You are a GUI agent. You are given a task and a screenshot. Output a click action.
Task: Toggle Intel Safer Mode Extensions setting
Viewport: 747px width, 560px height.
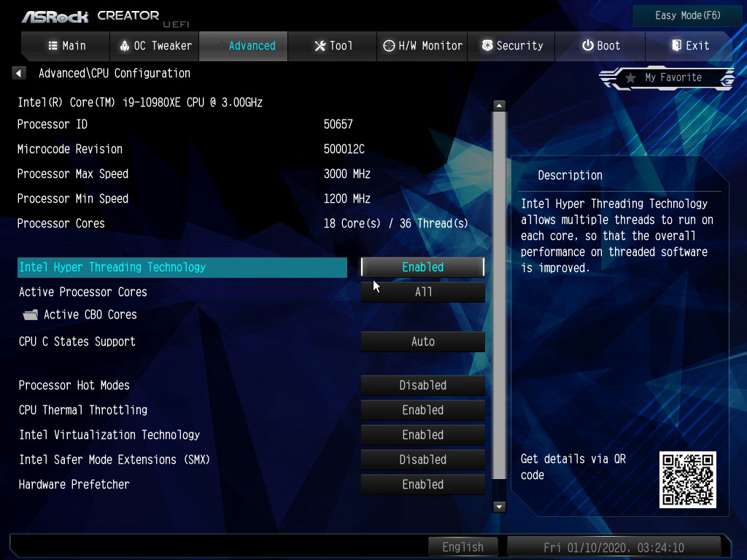tap(422, 459)
